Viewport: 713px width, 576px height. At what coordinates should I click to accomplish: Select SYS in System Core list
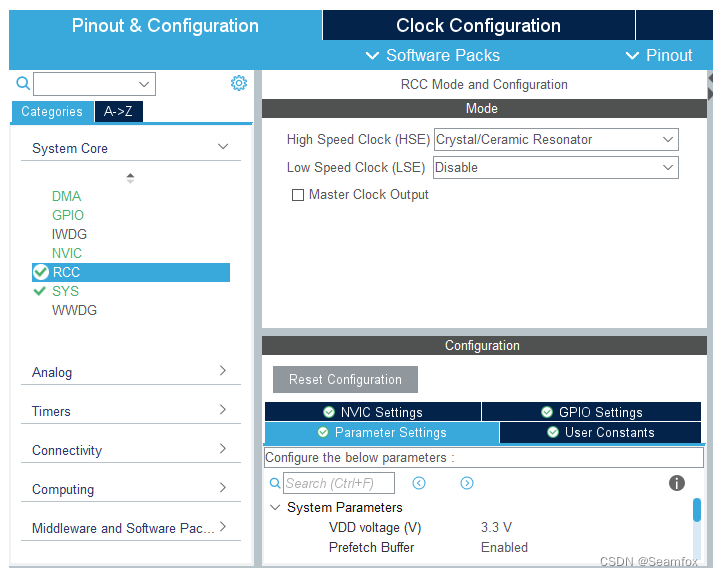65,291
